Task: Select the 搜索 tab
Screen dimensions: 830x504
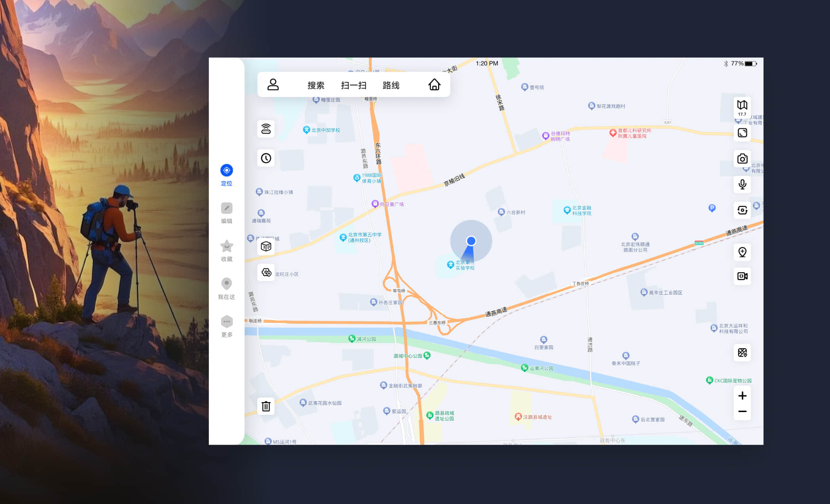Action: click(x=316, y=85)
